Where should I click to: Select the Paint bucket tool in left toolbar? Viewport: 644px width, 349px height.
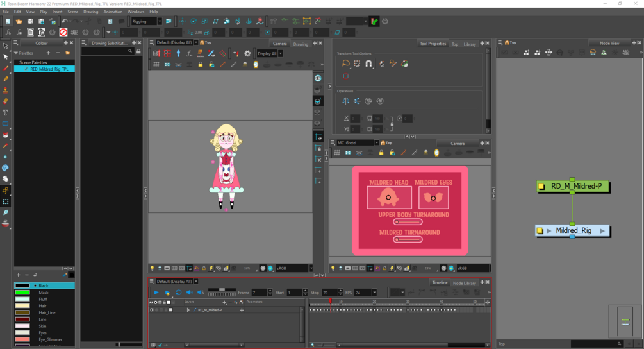click(x=5, y=135)
